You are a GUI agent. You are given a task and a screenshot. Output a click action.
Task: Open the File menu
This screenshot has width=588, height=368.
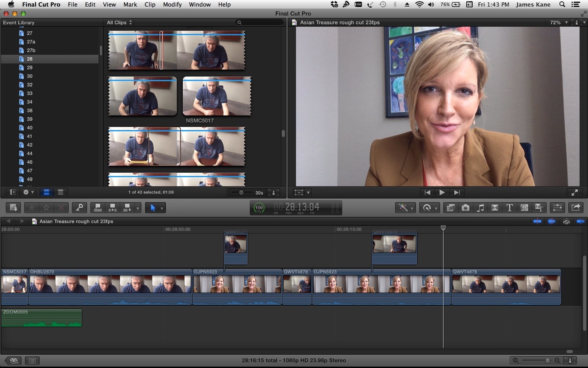pyautogui.click(x=72, y=4)
